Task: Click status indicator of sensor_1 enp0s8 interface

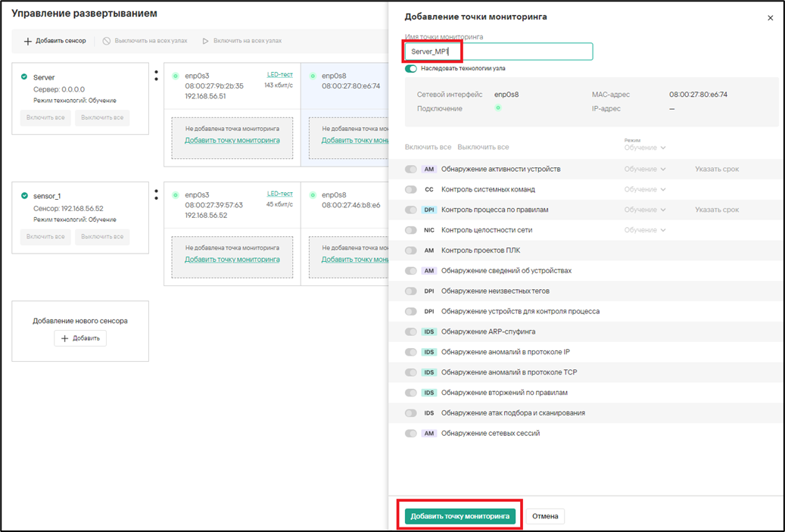Action: 313,195
